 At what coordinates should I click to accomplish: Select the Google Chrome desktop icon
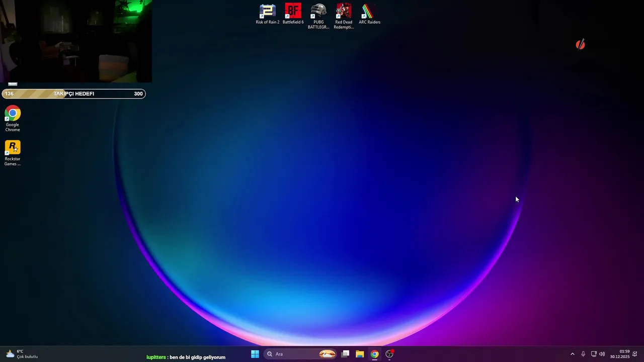pyautogui.click(x=13, y=119)
